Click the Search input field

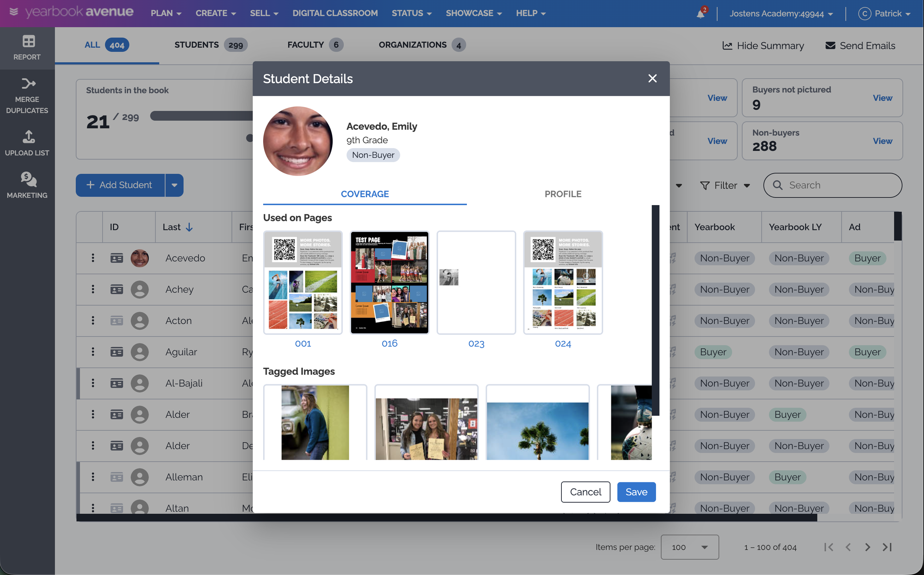point(833,185)
